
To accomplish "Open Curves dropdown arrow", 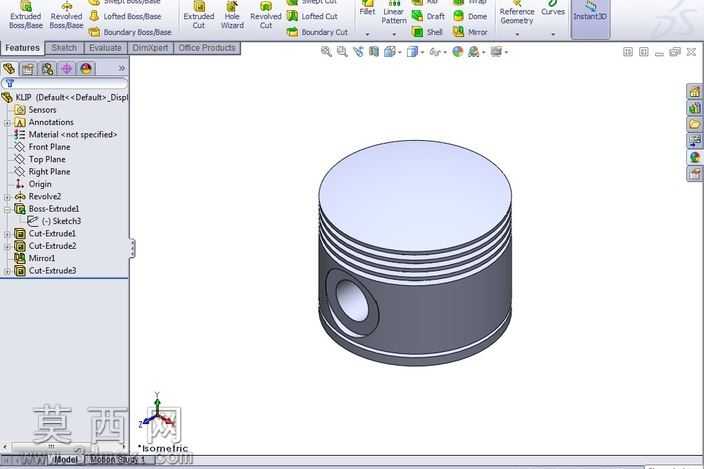I will point(553,34).
